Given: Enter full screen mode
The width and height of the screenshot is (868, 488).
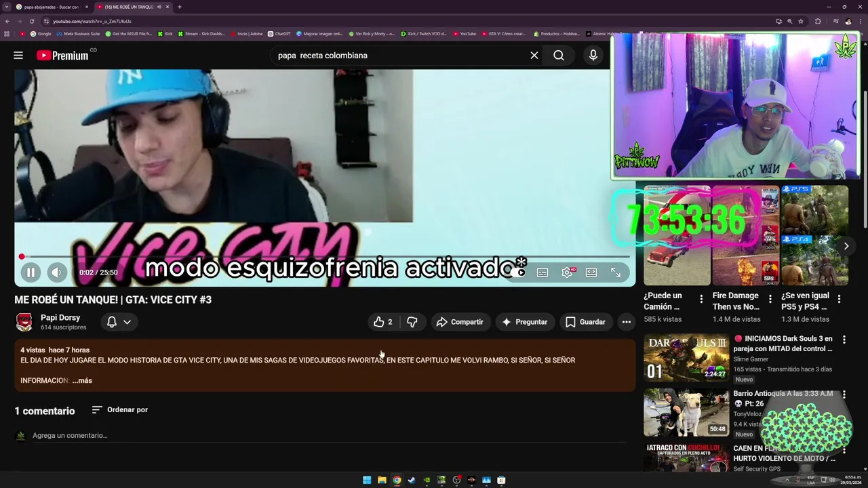Looking at the screenshot, I should point(616,272).
